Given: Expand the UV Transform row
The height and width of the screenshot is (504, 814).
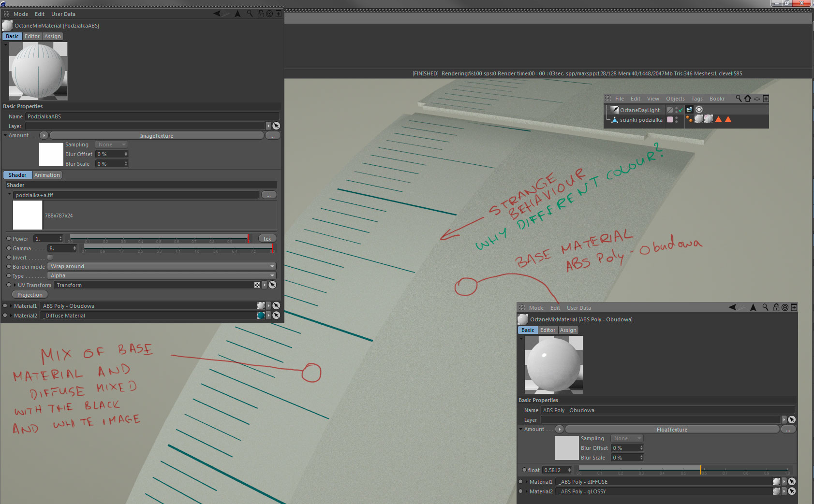Looking at the screenshot, I should (x=15, y=285).
